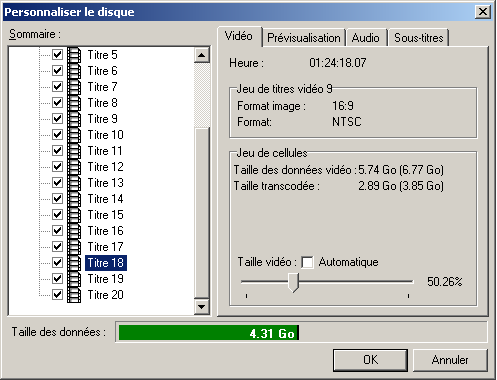Toggle the Titre 14 checkbox

[57, 198]
